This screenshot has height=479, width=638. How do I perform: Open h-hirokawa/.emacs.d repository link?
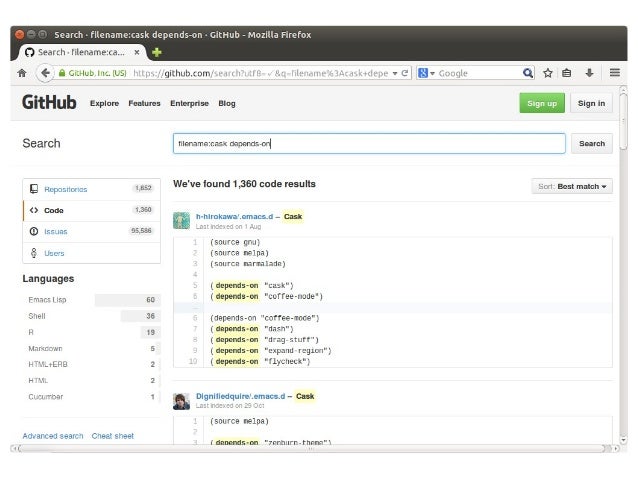click(234, 217)
